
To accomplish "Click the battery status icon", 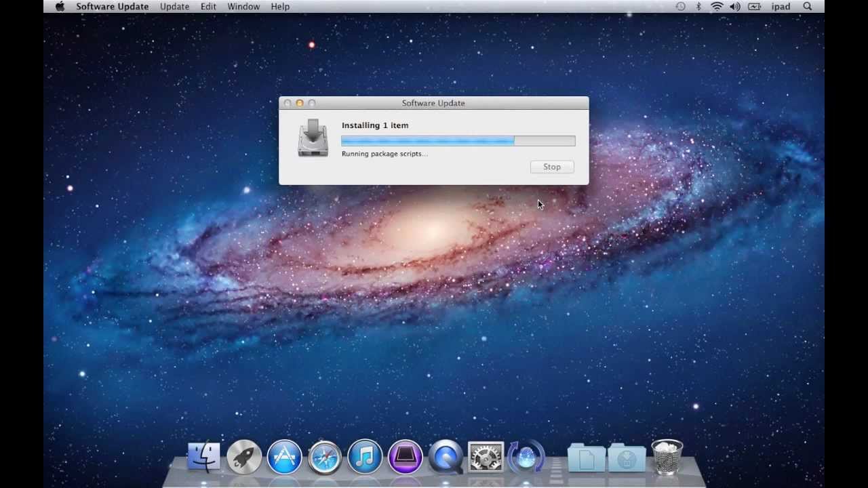I will [754, 7].
